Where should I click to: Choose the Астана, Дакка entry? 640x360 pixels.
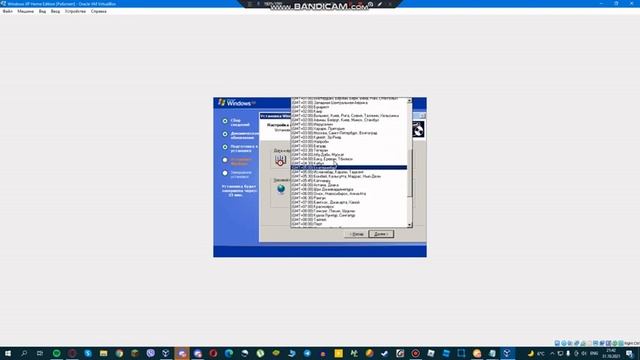click(x=349, y=185)
